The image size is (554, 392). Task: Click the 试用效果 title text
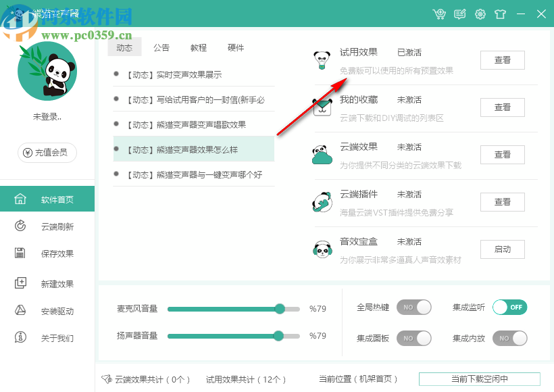click(359, 52)
